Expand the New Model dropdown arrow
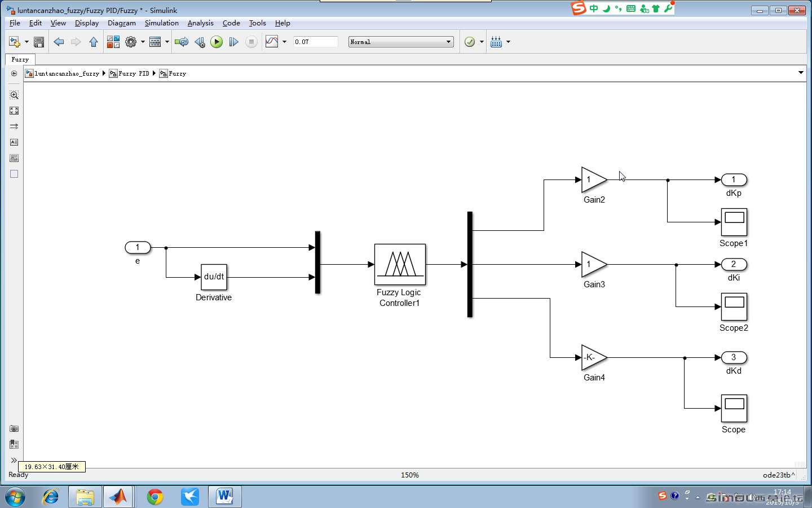This screenshot has width=812, height=508. pos(27,42)
